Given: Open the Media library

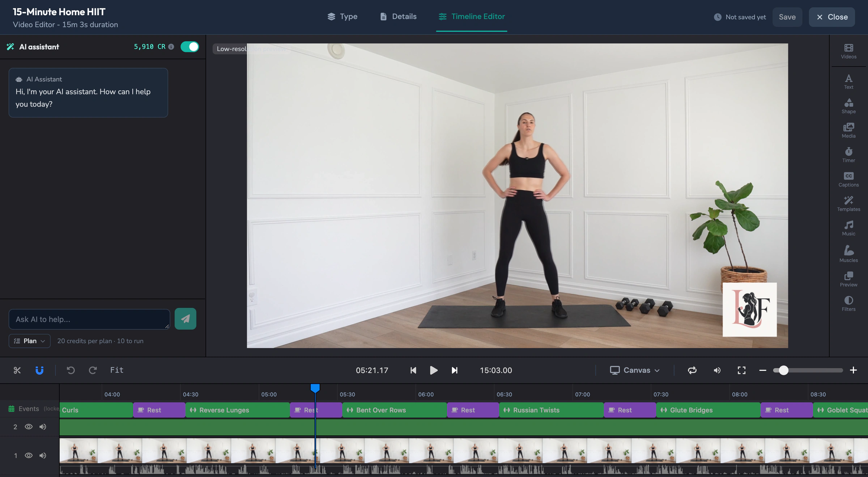Looking at the screenshot, I should click(848, 131).
